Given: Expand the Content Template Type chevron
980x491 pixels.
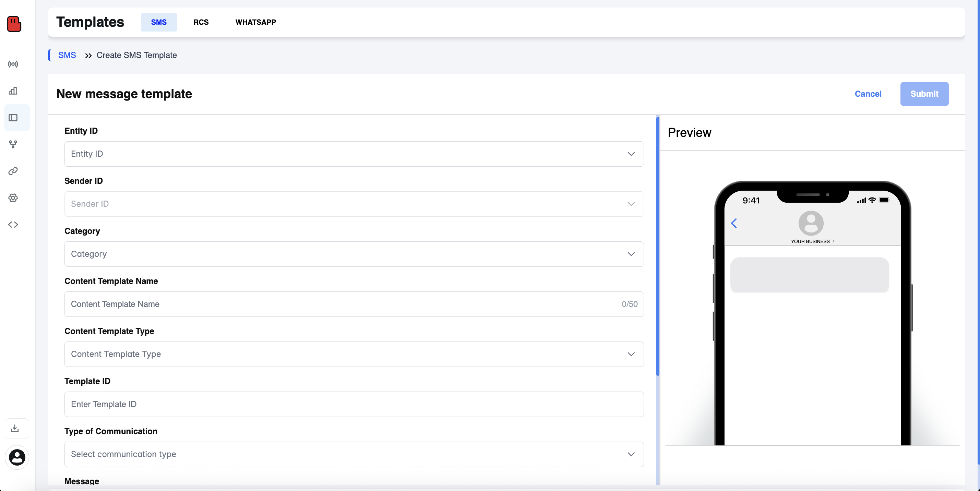Looking at the screenshot, I should tap(631, 354).
